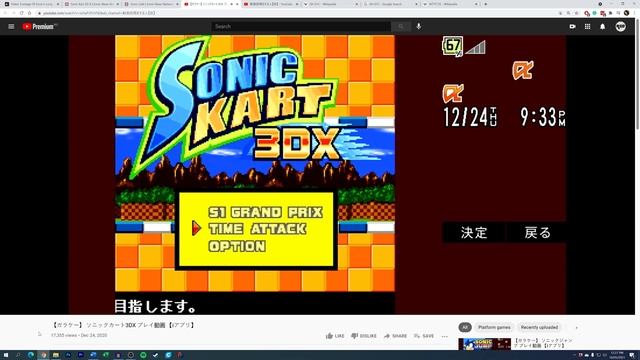This screenshot has width=640, height=360.
Task: Switch to the last Wikipedia tab
Action: tap(449, 4)
